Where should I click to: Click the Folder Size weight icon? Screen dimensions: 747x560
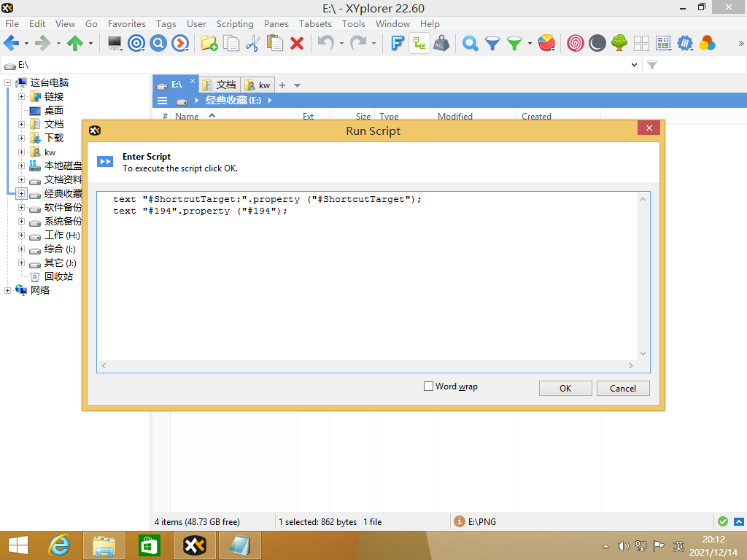tap(440, 44)
